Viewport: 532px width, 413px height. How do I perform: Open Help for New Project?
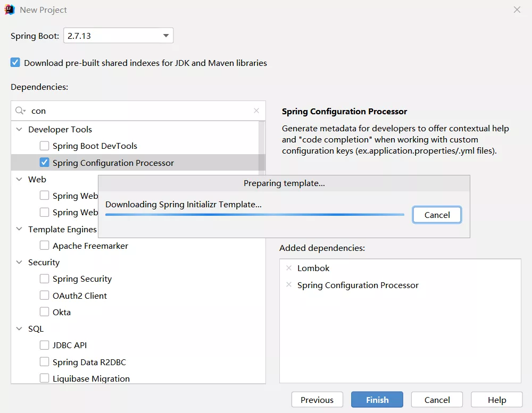click(x=497, y=400)
